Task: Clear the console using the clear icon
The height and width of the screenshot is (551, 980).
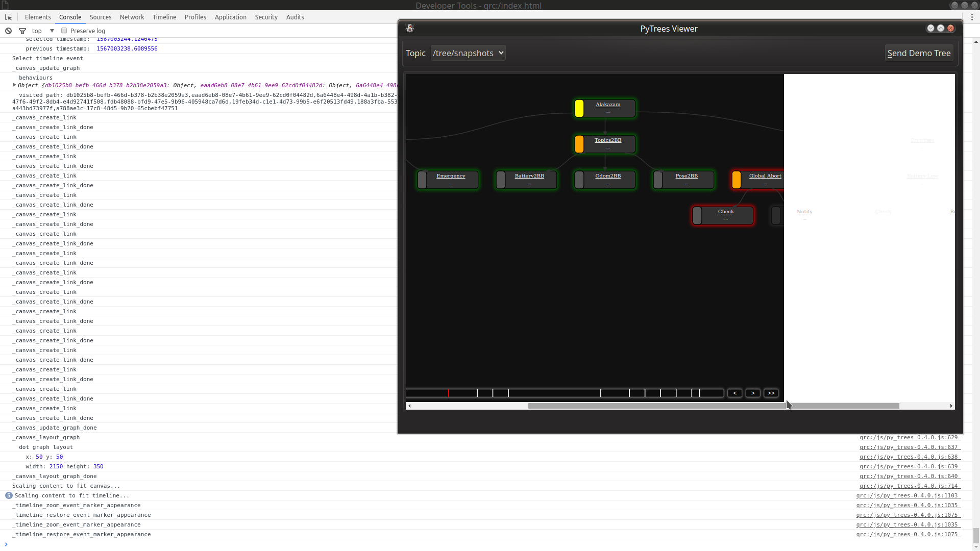Action: pyautogui.click(x=8, y=31)
